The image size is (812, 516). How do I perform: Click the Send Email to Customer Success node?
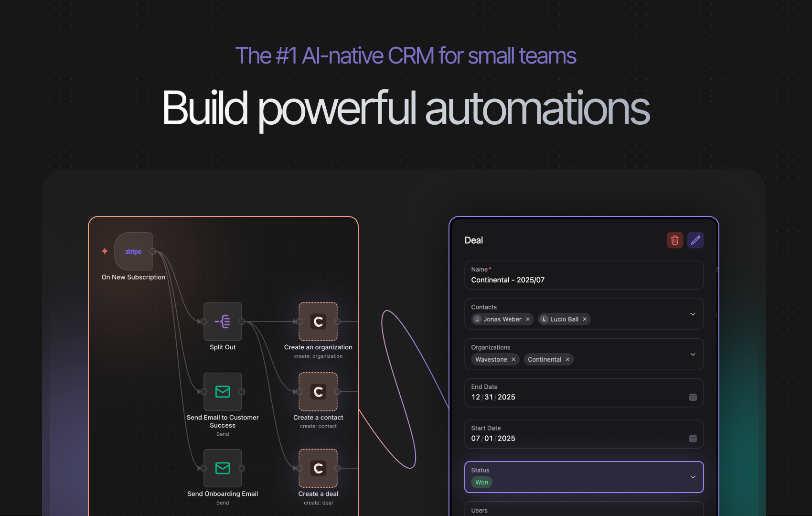click(x=223, y=392)
